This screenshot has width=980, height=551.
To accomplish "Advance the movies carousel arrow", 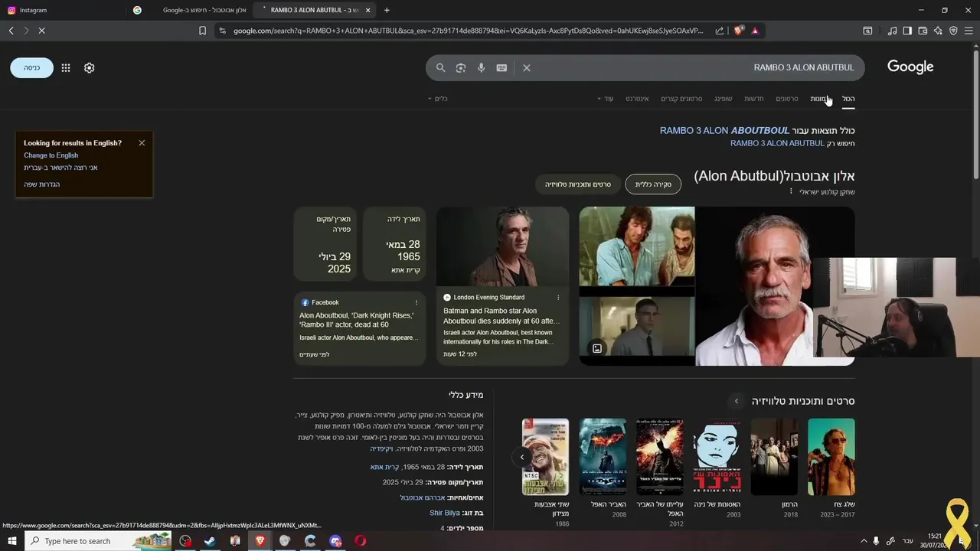I will 522,458.
